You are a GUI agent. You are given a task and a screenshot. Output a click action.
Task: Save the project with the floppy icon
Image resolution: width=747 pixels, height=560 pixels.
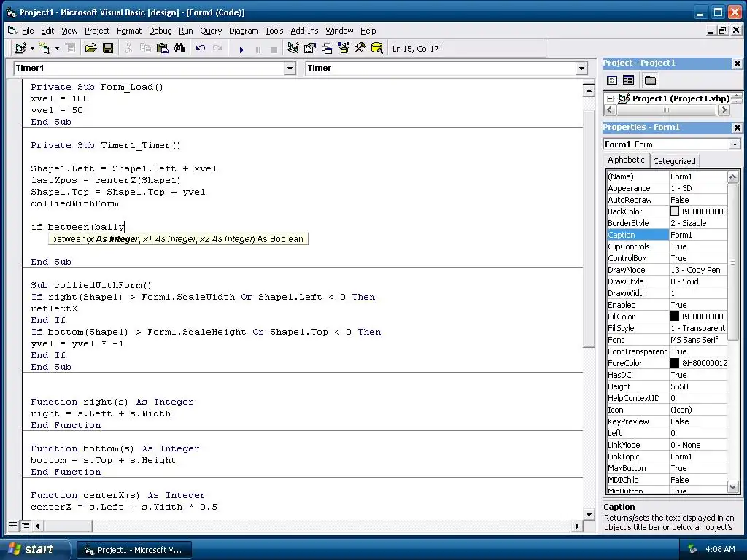(108, 48)
